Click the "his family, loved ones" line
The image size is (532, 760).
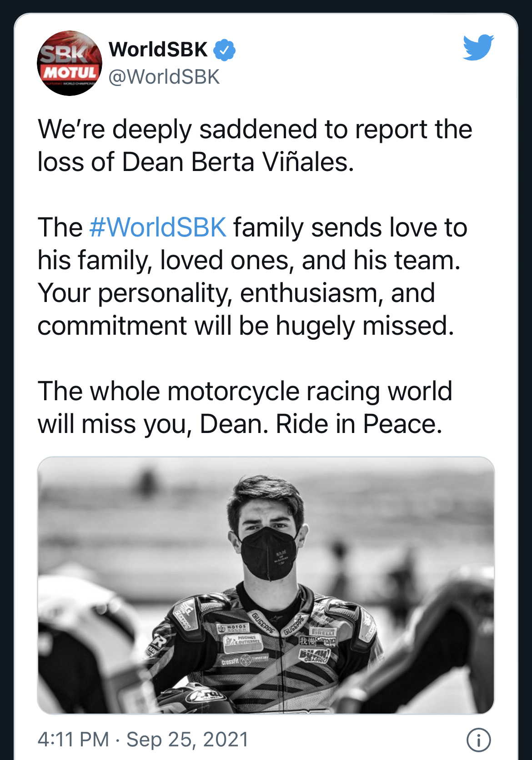(x=248, y=260)
